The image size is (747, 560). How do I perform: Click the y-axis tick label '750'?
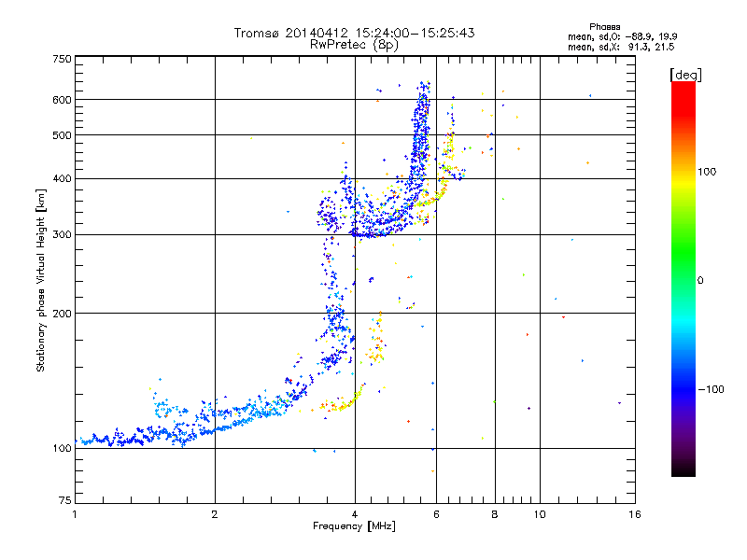pyautogui.click(x=62, y=59)
